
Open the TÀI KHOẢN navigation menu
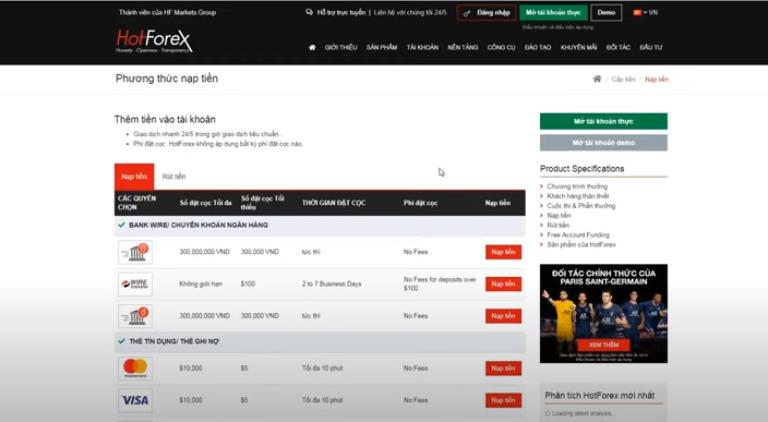coord(422,47)
